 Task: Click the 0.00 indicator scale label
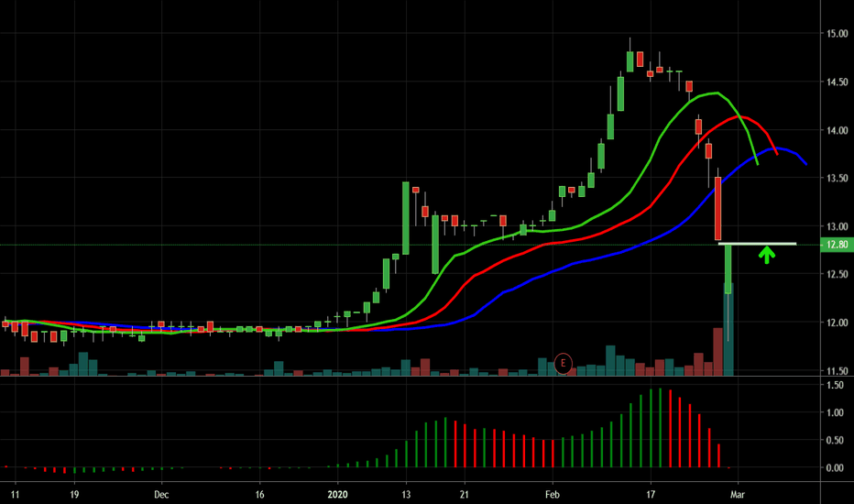coord(835,467)
